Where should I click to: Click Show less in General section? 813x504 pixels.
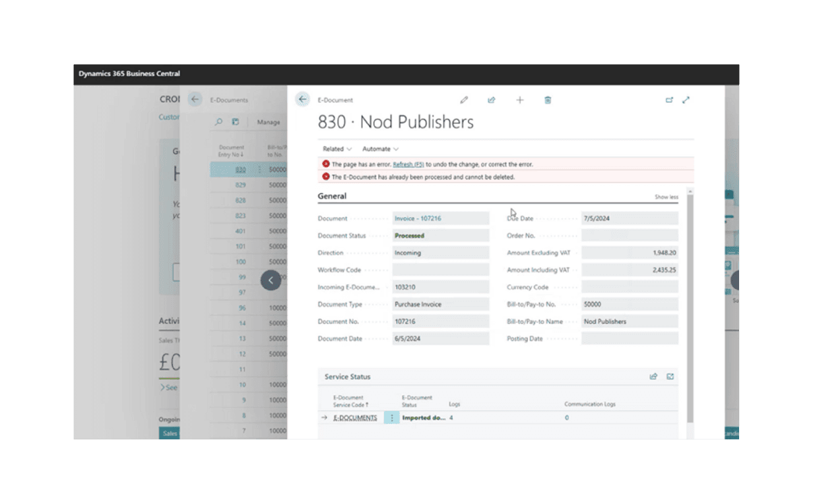[x=666, y=197]
